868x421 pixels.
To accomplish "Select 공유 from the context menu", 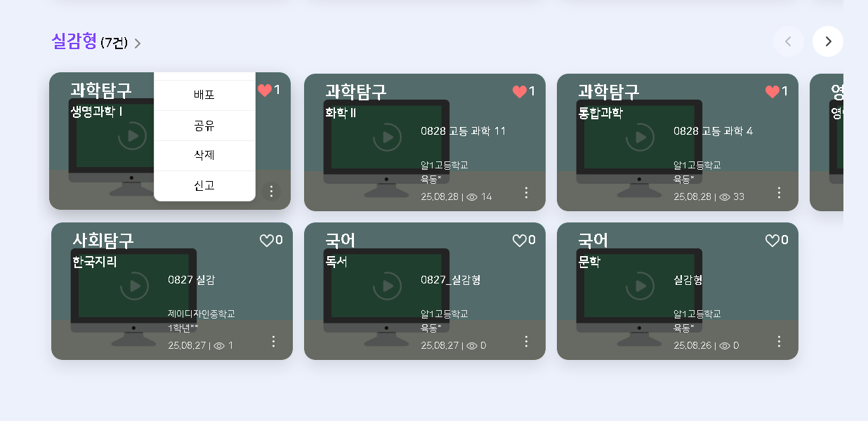I will click(x=204, y=126).
